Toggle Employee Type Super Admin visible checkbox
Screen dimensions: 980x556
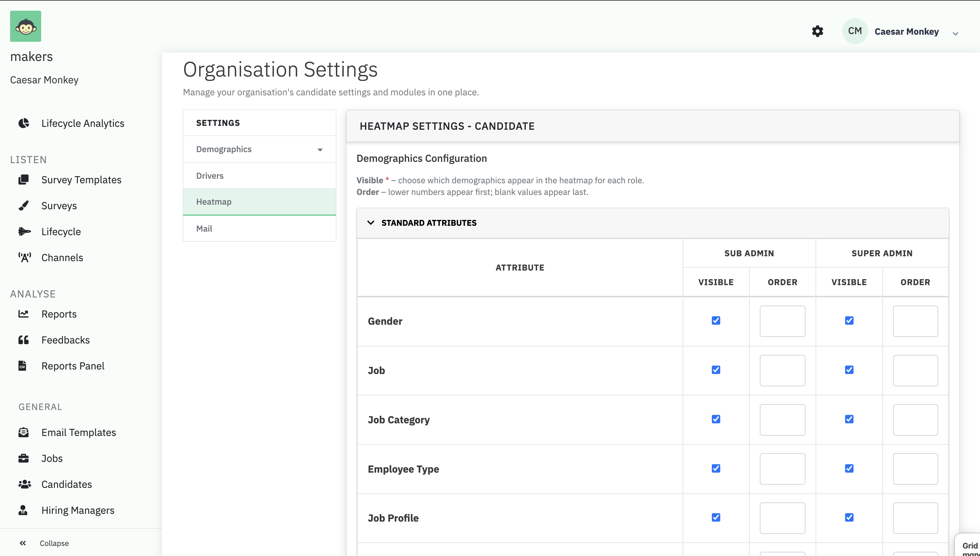coord(849,468)
